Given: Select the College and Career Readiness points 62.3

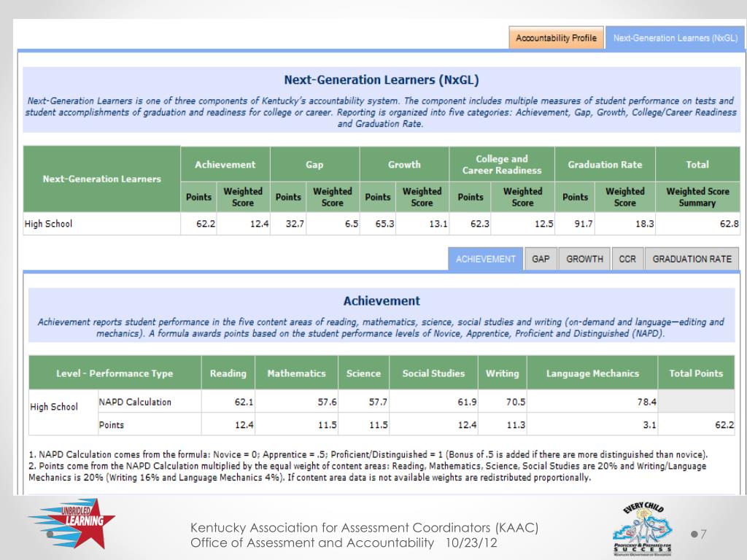Looking at the screenshot, I should coord(480,224).
